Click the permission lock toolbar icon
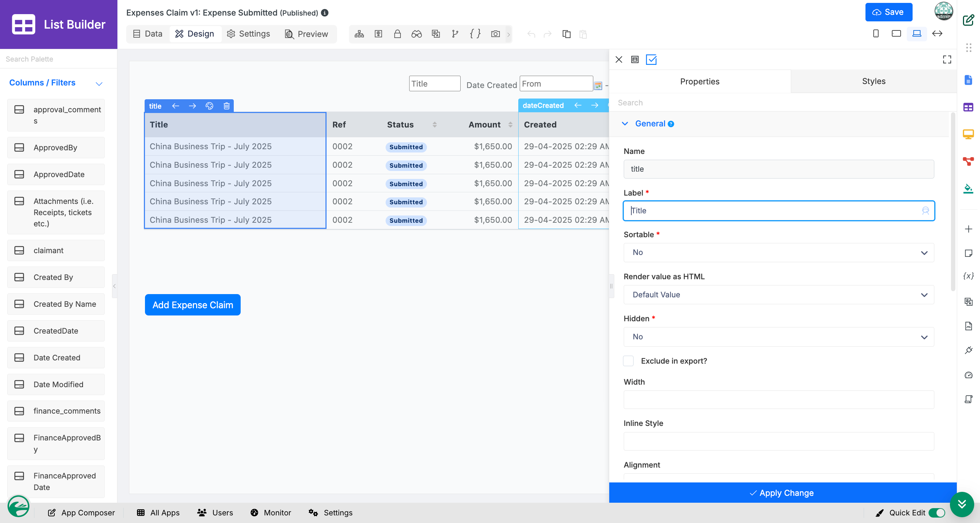The width and height of the screenshot is (980, 523). coord(397,34)
